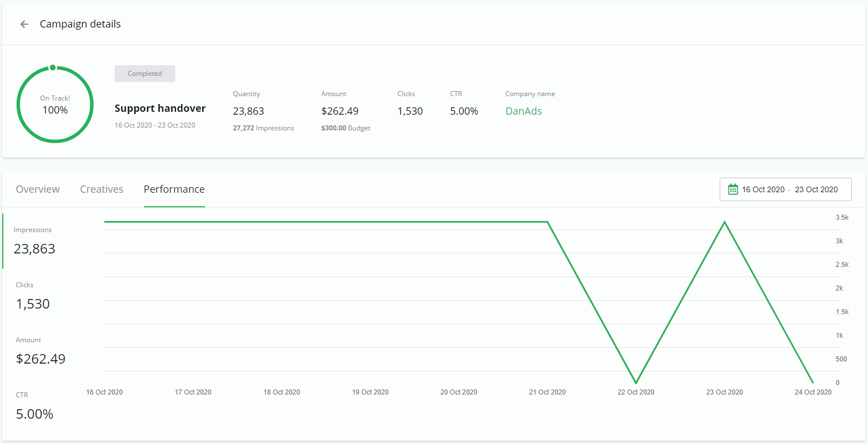868x444 pixels.
Task: Select CTR metric in chart sidebar
Action: point(34,406)
